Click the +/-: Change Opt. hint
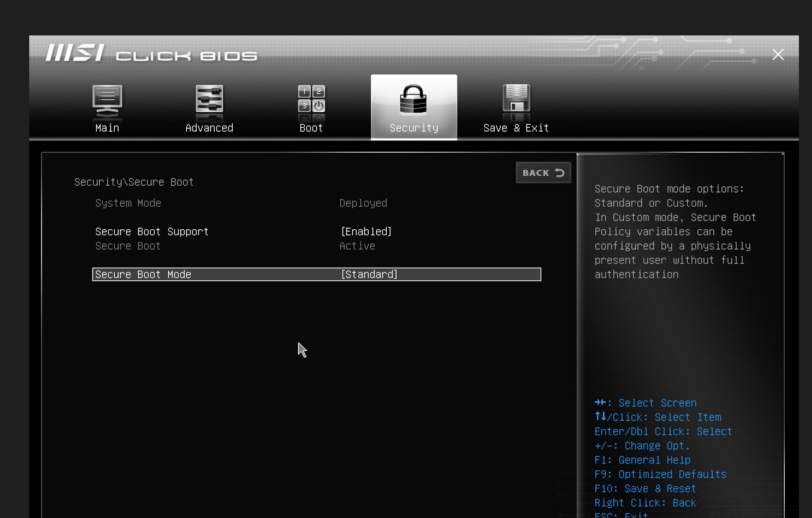Image resolution: width=812 pixels, height=518 pixels. pos(642,446)
